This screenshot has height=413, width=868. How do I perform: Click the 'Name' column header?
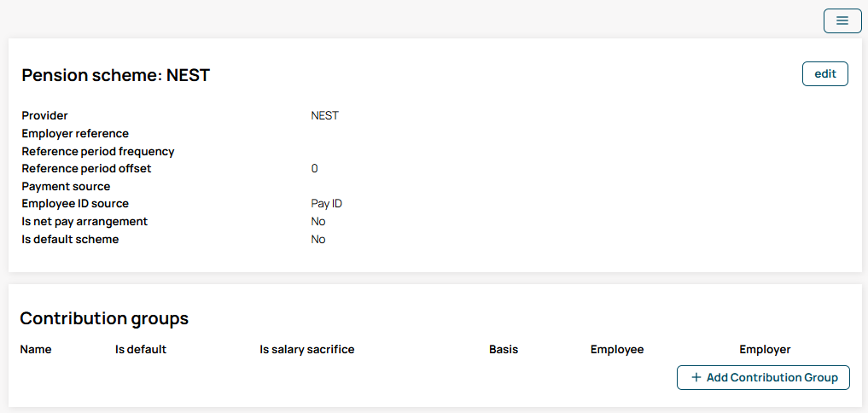click(36, 349)
